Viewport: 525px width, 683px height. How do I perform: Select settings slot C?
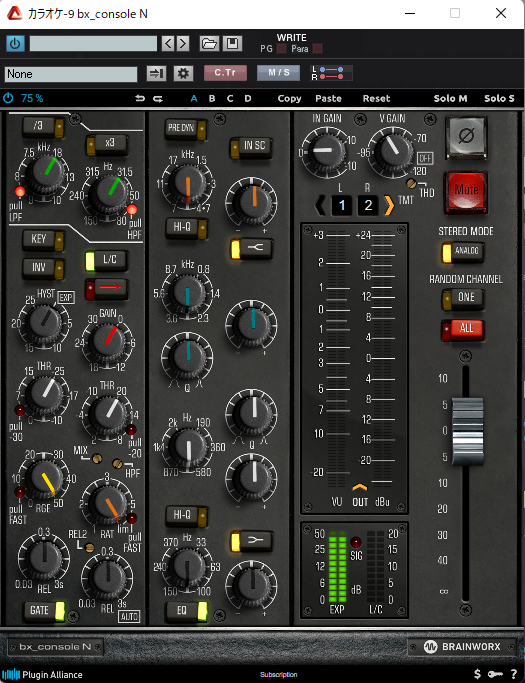click(230, 98)
